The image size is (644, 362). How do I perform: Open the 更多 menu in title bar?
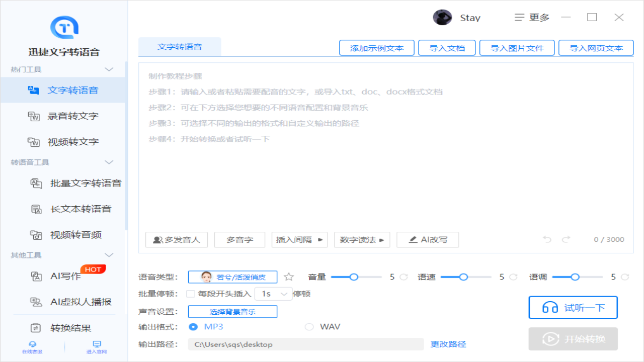tap(532, 18)
